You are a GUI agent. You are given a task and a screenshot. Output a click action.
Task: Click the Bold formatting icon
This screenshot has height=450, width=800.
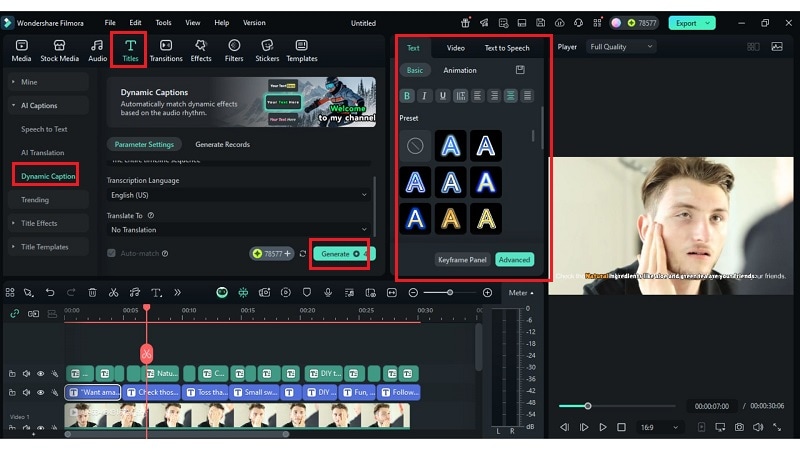point(407,95)
